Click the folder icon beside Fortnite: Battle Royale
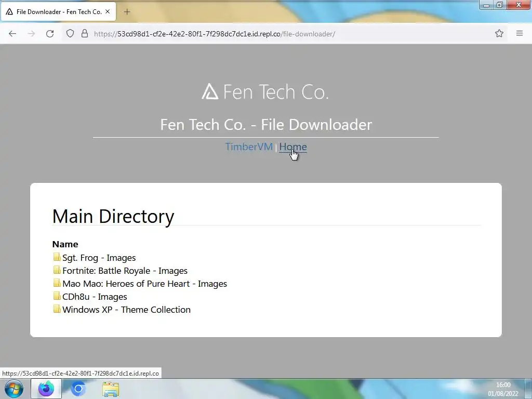The width and height of the screenshot is (532, 399). (57, 270)
